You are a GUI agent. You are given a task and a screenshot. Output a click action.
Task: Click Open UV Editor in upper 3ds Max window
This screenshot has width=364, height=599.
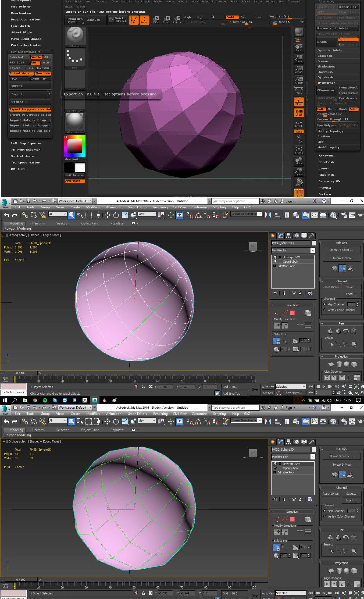click(x=341, y=250)
